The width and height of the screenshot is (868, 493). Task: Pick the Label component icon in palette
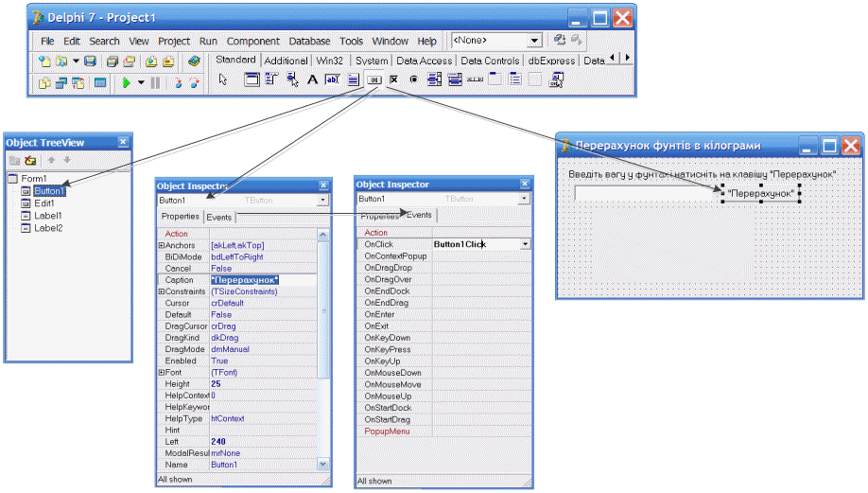click(x=312, y=81)
